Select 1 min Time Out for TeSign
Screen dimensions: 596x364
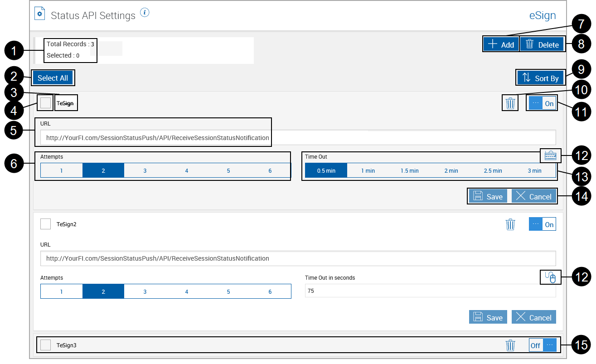368,170
